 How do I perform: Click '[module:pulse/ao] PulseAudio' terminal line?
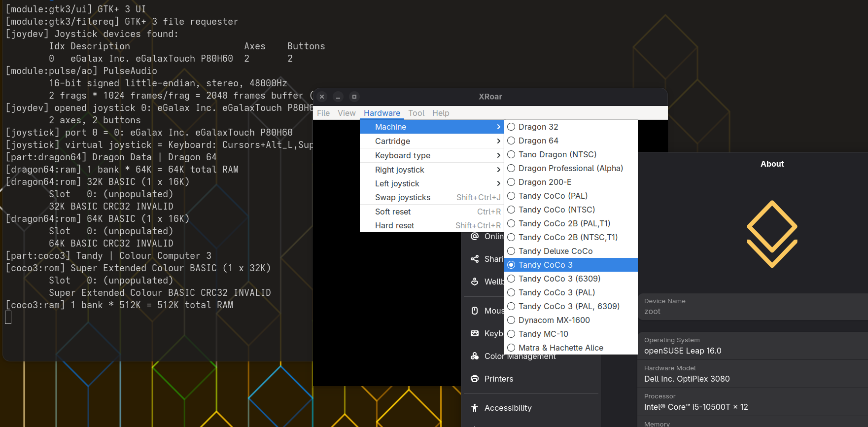81,71
